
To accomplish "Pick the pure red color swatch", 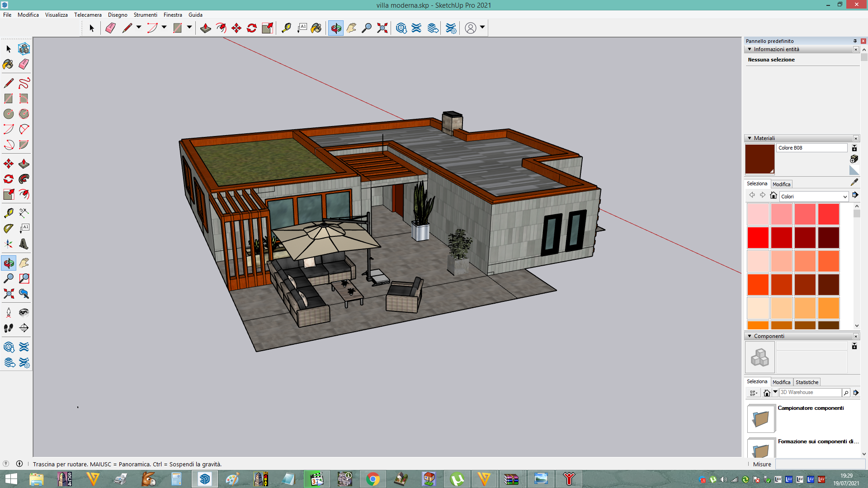I will [758, 238].
